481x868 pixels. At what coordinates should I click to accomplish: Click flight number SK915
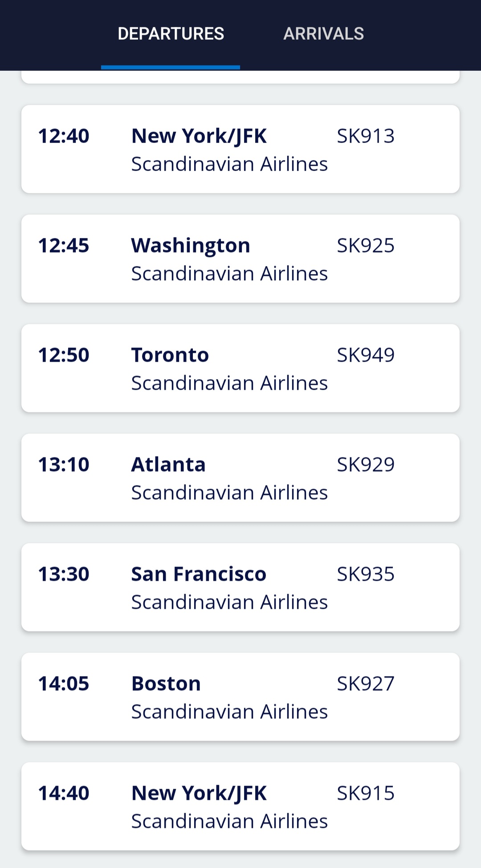point(365,794)
